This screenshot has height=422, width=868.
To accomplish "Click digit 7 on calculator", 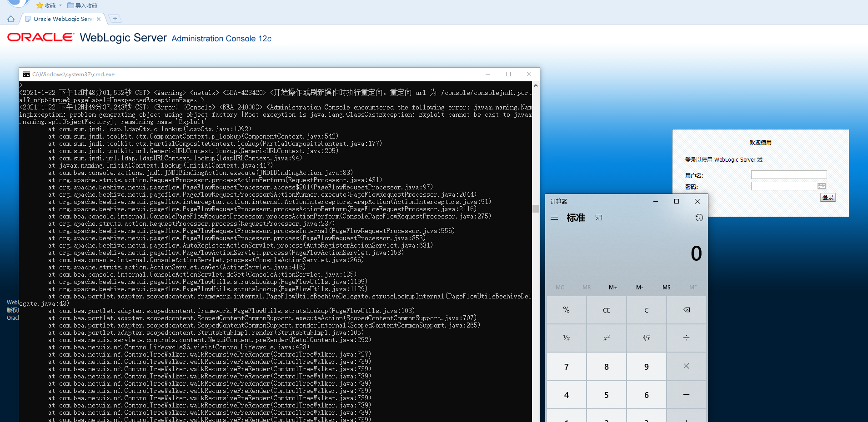I will point(566,367).
